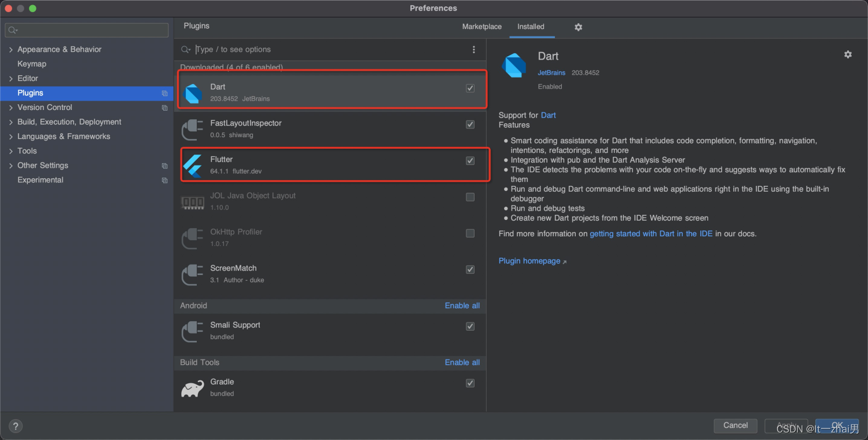Click the help question mark button
This screenshot has height=440, width=868.
[x=16, y=426]
